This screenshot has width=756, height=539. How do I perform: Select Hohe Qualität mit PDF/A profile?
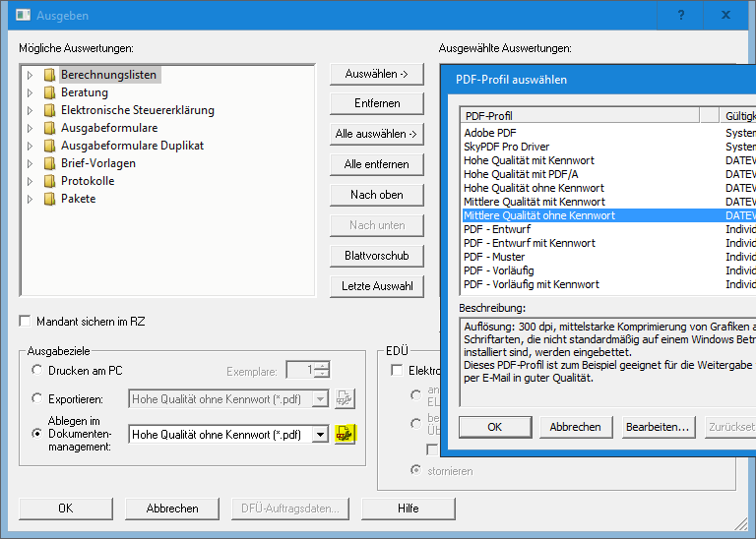pyautogui.click(x=521, y=174)
